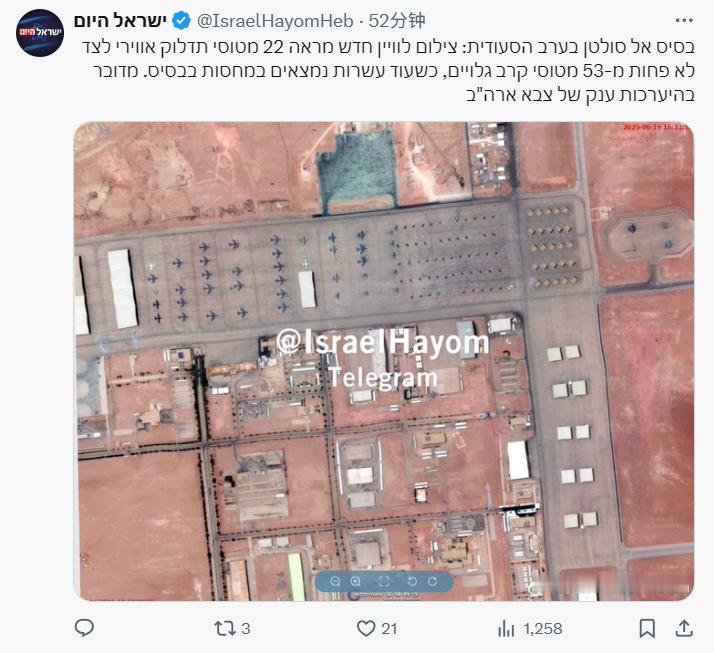Image resolution: width=714 pixels, height=653 pixels.
Task: Fit image to screen using frame icon
Action: pyautogui.click(x=384, y=582)
